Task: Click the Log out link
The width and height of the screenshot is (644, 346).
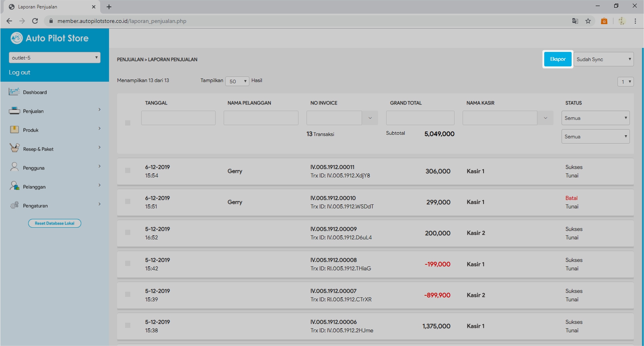Action: coord(19,72)
